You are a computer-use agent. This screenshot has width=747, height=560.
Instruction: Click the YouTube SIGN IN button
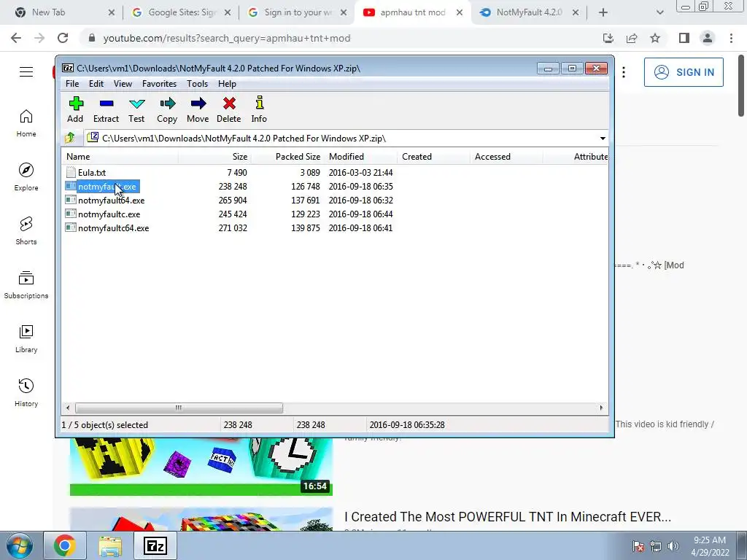(684, 72)
